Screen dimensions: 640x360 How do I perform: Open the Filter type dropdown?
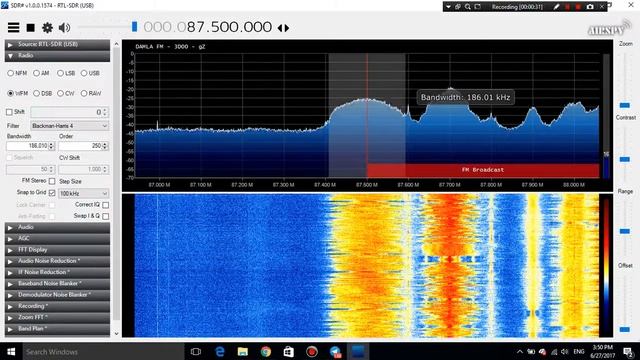(x=69, y=126)
